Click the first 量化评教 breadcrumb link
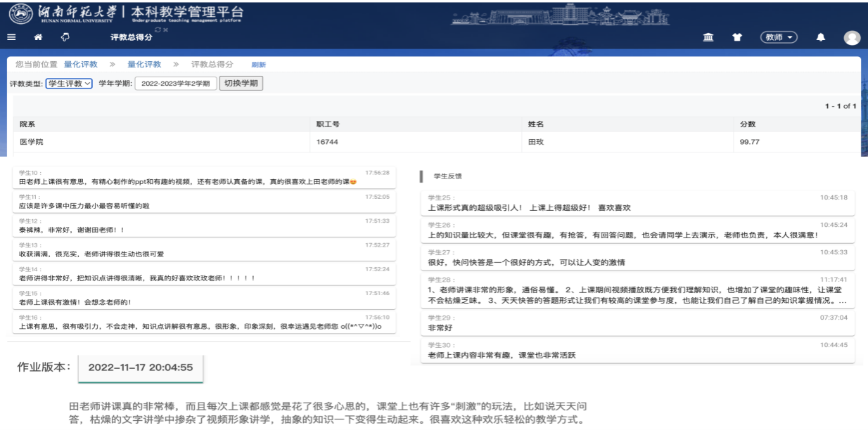The width and height of the screenshot is (868, 430). (81, 65)
